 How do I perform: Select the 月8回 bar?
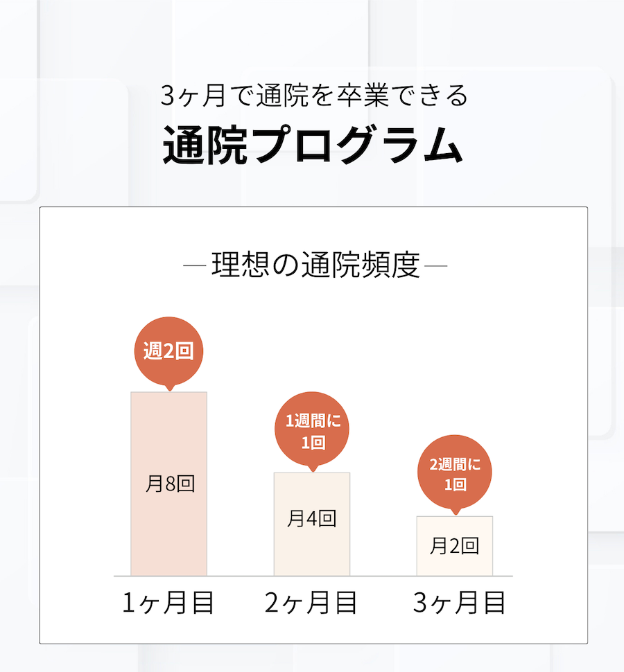tap(169, 484)
